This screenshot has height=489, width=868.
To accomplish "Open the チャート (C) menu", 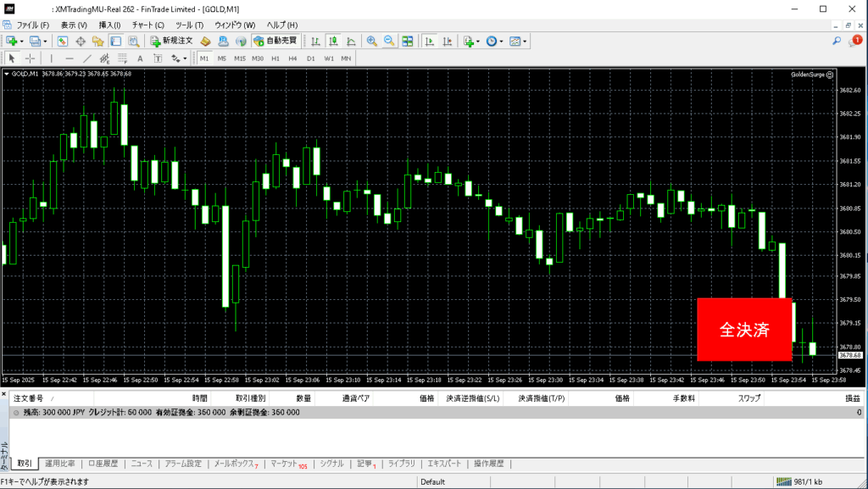I will [x=147, y=25].
